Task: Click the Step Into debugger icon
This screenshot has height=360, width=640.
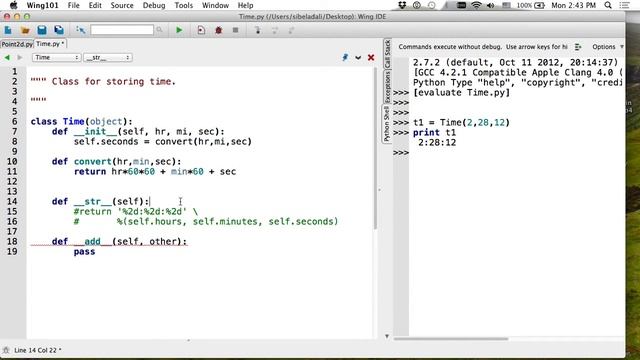Action: coord(258,30)
